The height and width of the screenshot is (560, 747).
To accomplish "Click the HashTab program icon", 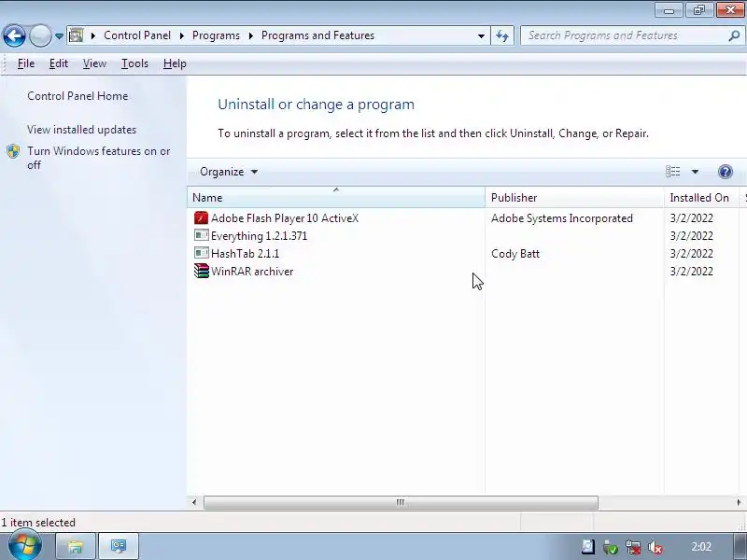I will 201,253.
